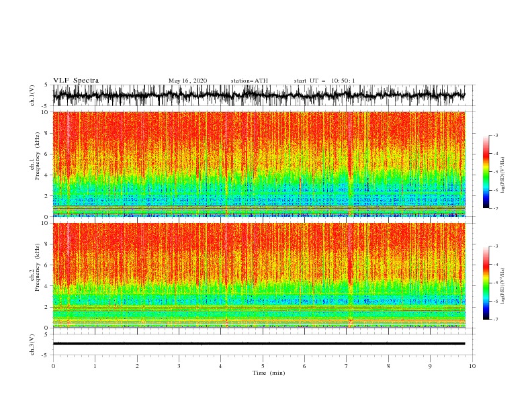Click the date 'May 16, 2020'
Image resolution: width=532 pixels, height=411 pixels.
pos(187,81)
